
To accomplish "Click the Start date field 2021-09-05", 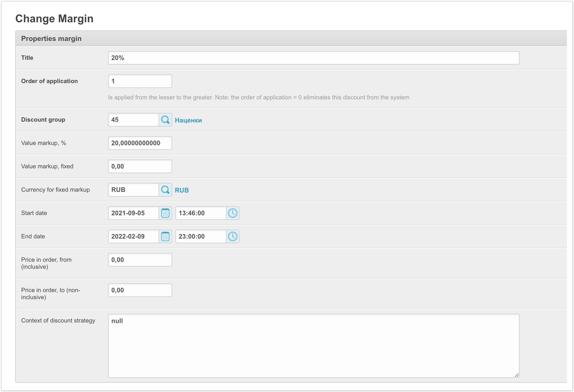I will (133, 213).
